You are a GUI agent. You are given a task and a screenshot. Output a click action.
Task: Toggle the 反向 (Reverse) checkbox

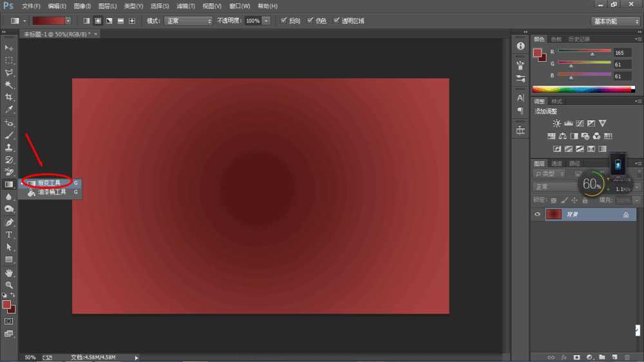pos(285,21)
